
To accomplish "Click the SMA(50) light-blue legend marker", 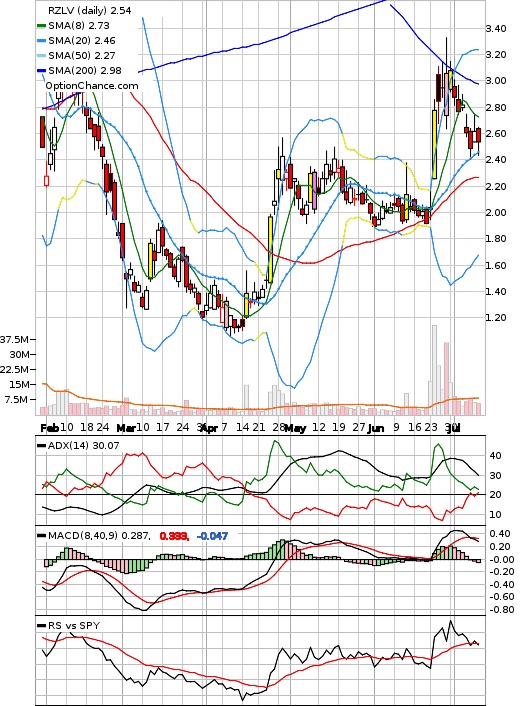I will point(41,56).
